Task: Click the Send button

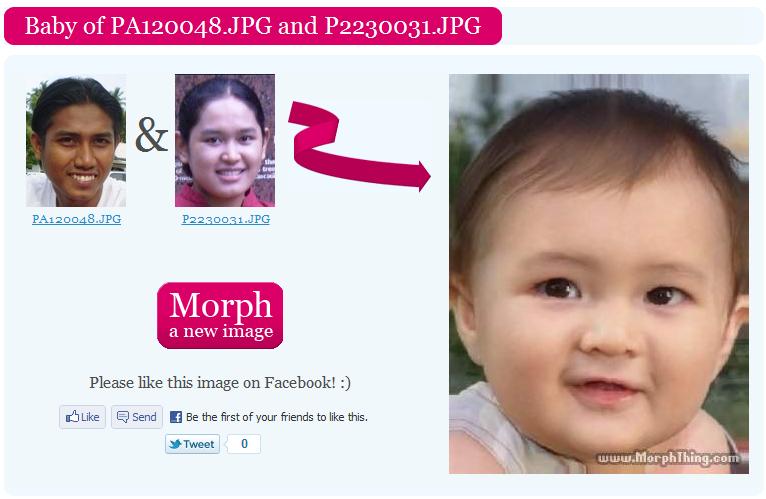Action: 137,417
